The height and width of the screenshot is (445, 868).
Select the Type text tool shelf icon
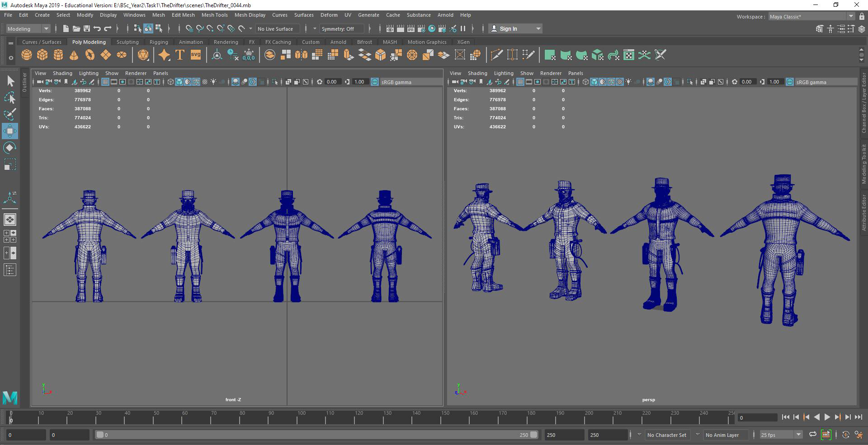[180, 55]
